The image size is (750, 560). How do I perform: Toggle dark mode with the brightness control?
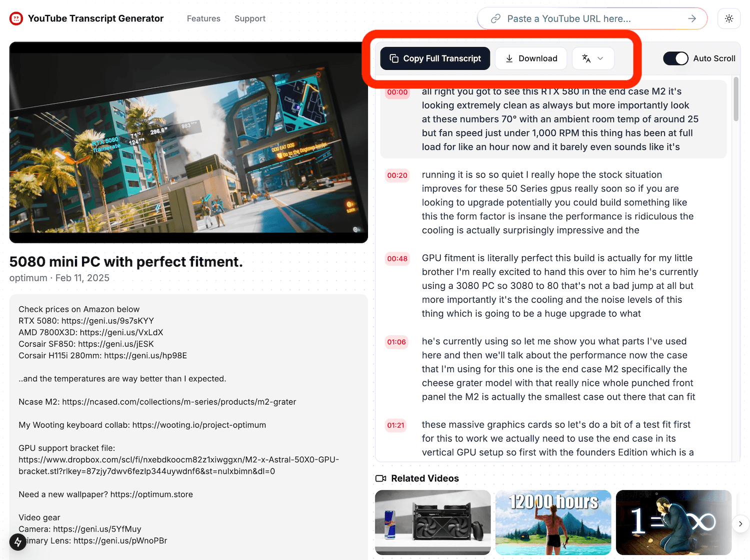pos(729,18)
